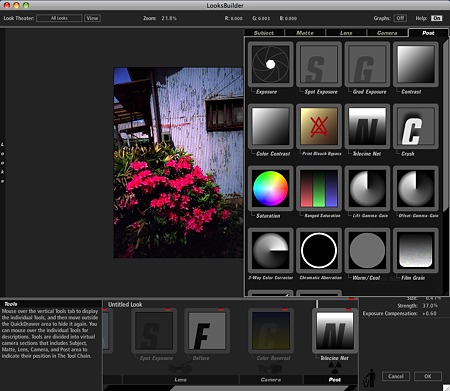Select the Print Bleach Bypass tool
Image resolution: width=450 pixels, height=391 pixels.
coord(319,126)
